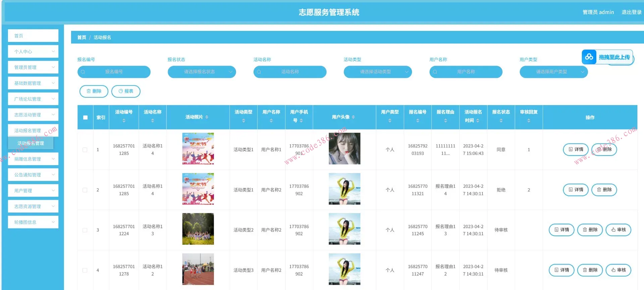Expand 广场论坛管理 sidebar menu
Viewport: 644px width, 290px height.
(x=33, y=99)
